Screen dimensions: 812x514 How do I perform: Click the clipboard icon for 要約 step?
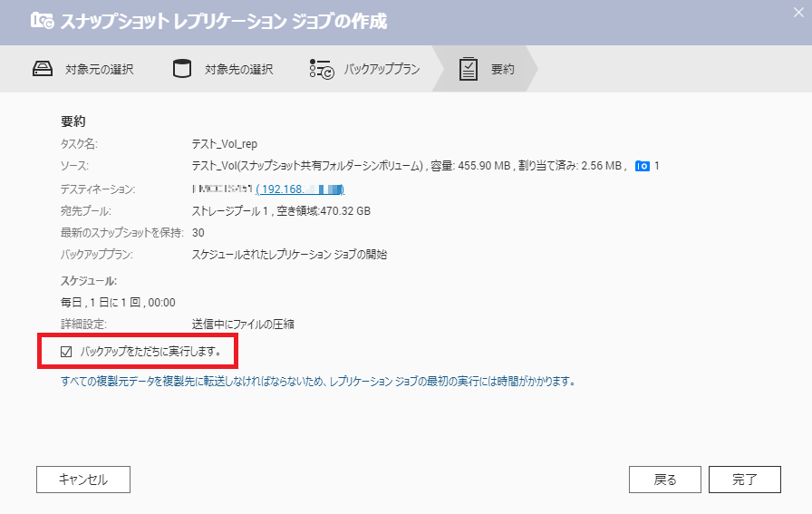pyautogui.click(x=468, y=70)
